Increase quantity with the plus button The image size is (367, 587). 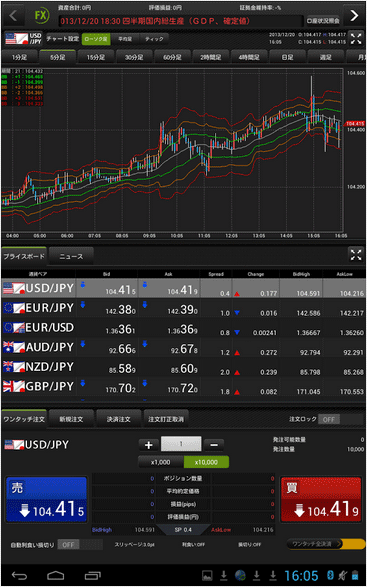(149, 445)
